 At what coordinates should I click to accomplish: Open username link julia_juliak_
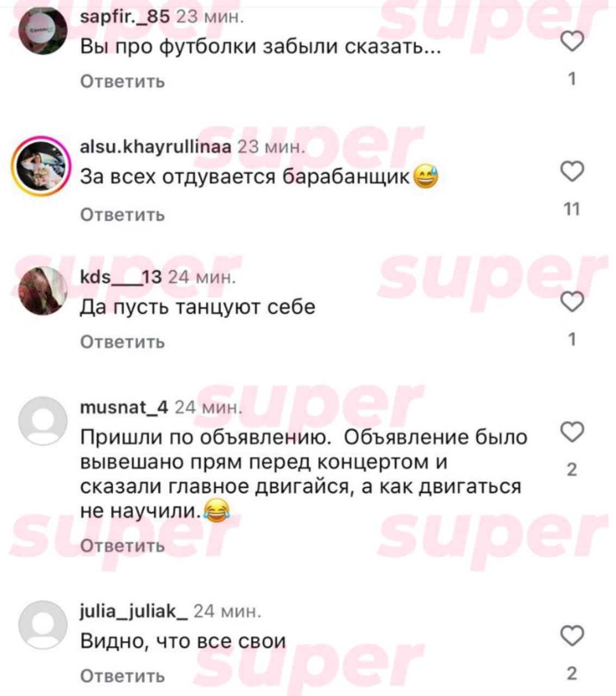(134, 611)
